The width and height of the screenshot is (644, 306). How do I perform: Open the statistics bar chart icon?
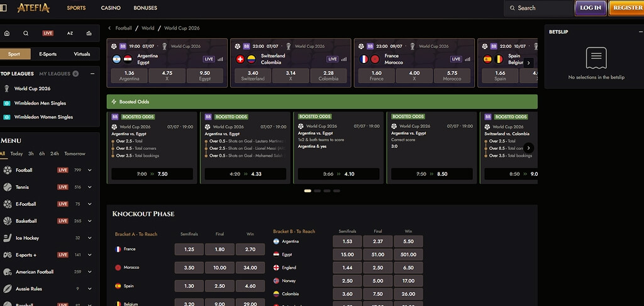tap(89, 33)
